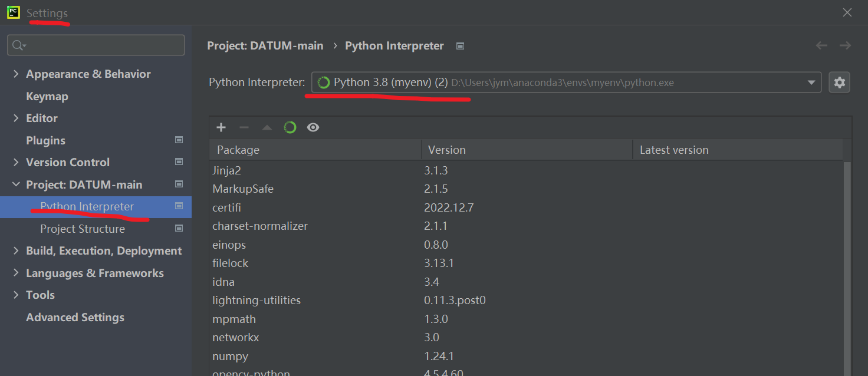Click the project icon on Project Structure row
868x376 pixels.
point(179,229)
